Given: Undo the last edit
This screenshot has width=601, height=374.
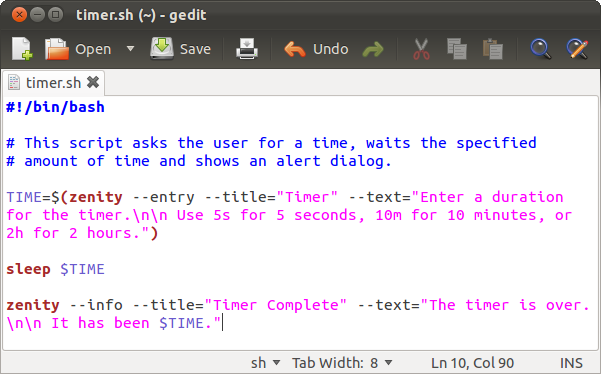Looking at the screenshot, I should point(316,49).
